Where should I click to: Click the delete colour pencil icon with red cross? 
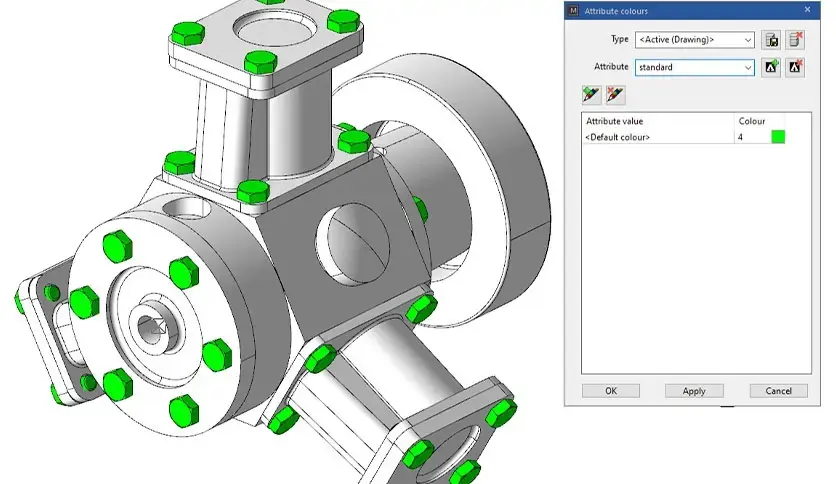[x=615, y=95]
